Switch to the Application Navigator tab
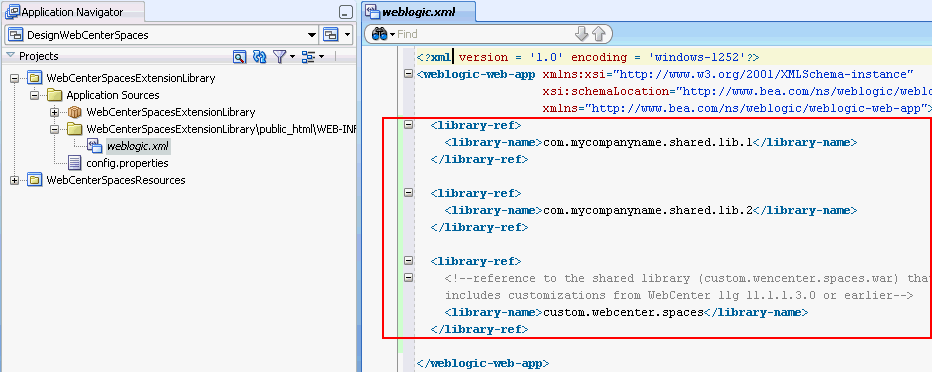 (73, 12)
